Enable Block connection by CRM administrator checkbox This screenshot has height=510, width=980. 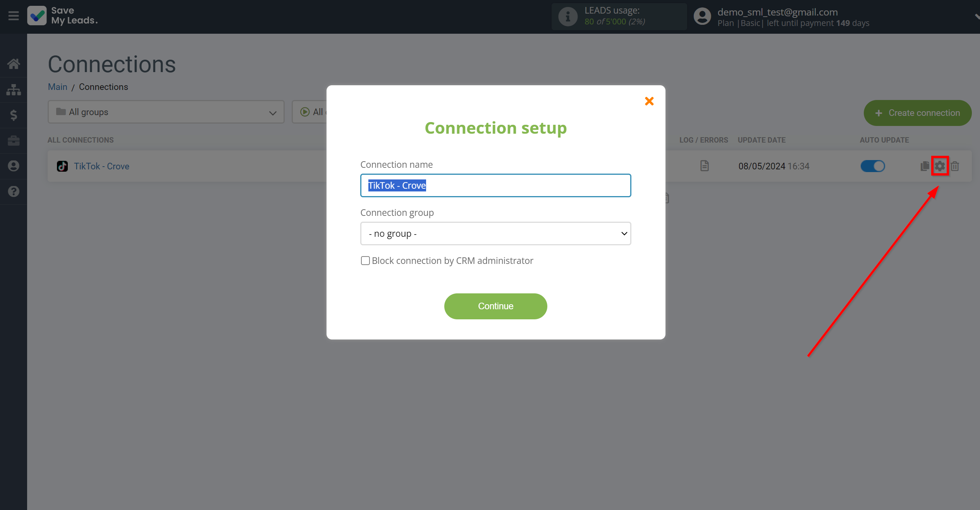[365, 261]
